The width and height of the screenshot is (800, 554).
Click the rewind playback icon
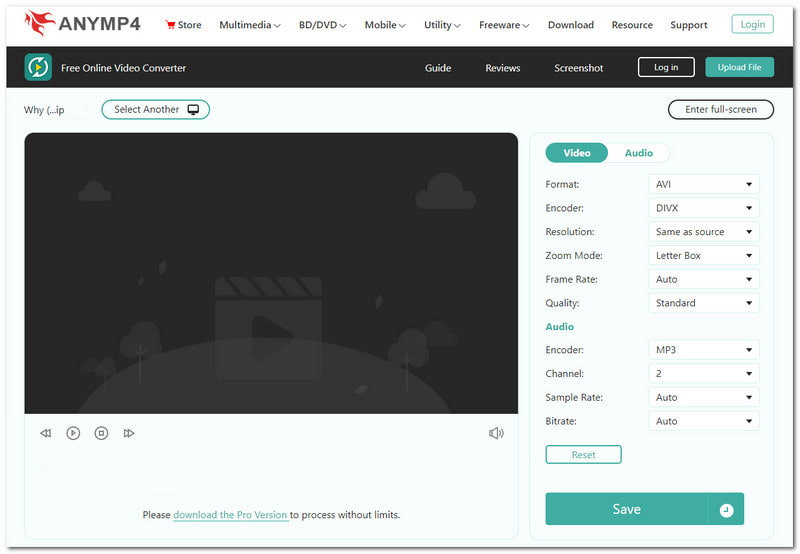[45, 433]
